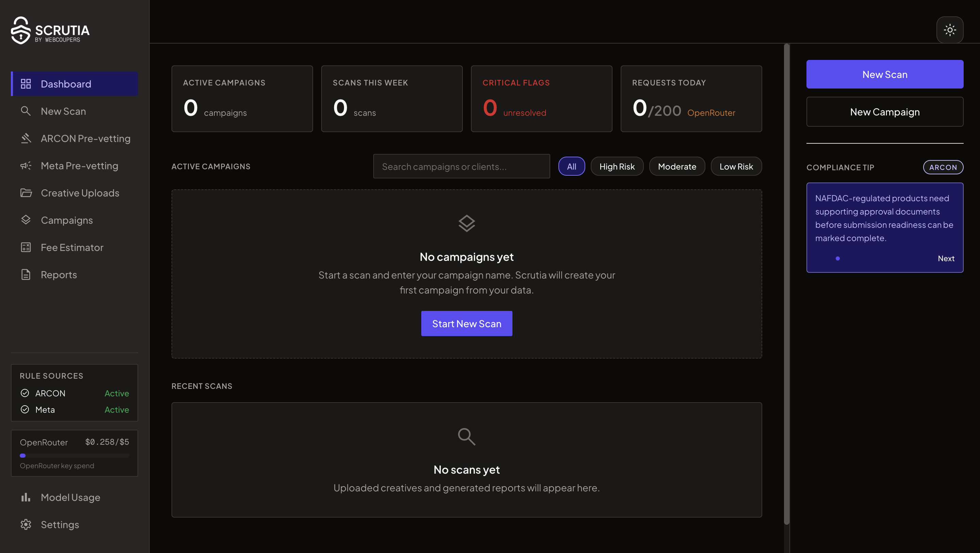The image size is (980, 553).
Task: Click the Search campaigns or clients field
Action: click(x=461, y=166)
